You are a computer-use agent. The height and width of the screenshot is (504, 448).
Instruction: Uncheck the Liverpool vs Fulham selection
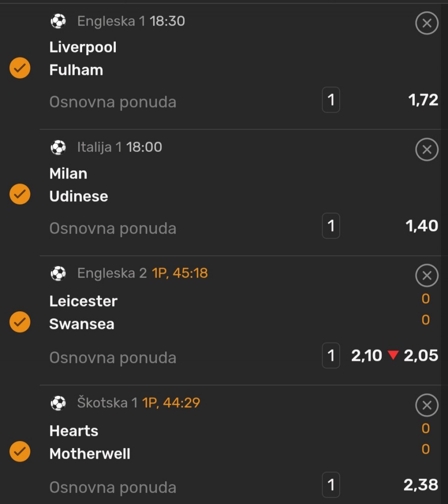[20, 68]
